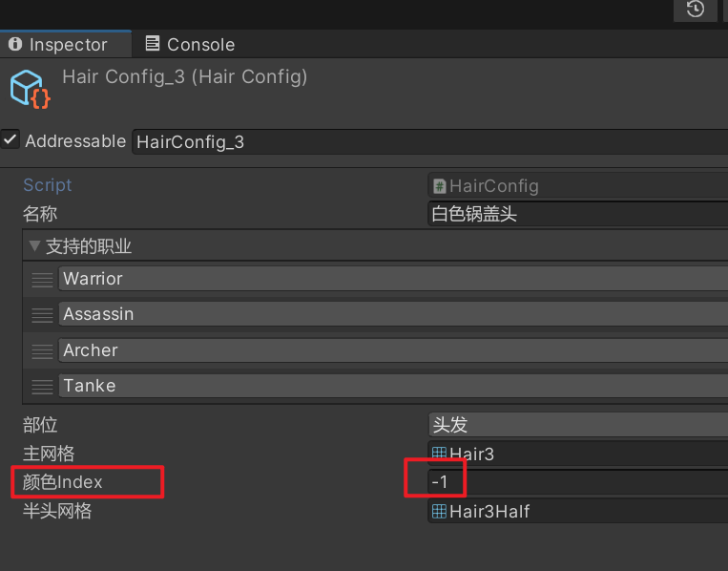Click the 颜色Index value field showing -1

point(577,482)
